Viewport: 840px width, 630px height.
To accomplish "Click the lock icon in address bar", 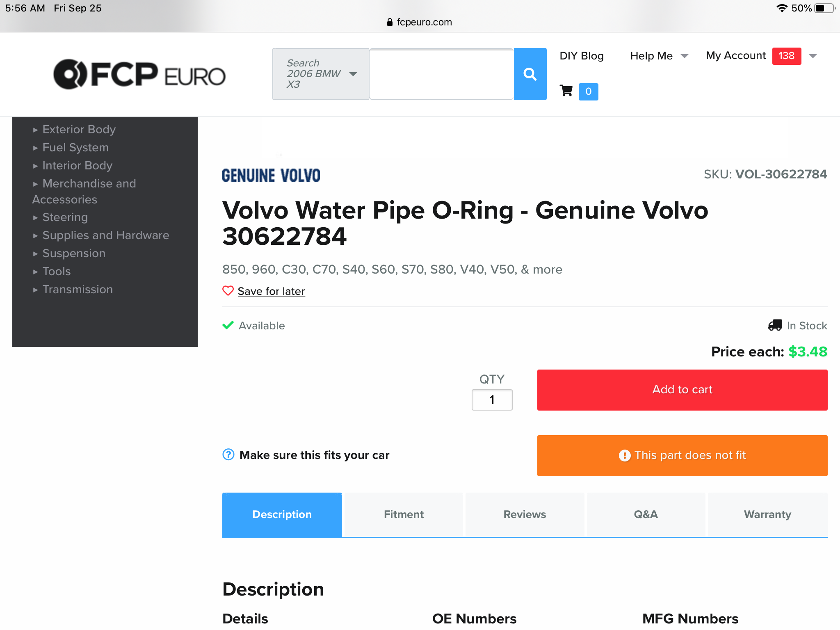I will (x=390, y=22).
